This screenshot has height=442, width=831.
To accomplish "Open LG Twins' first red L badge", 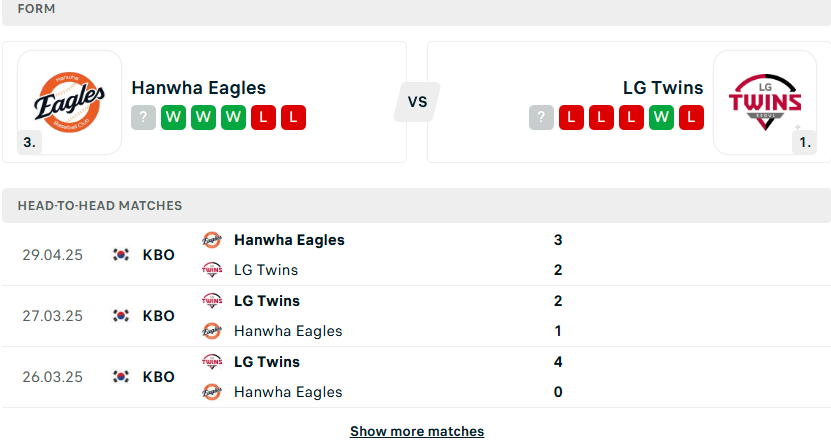I will (571, 118).
